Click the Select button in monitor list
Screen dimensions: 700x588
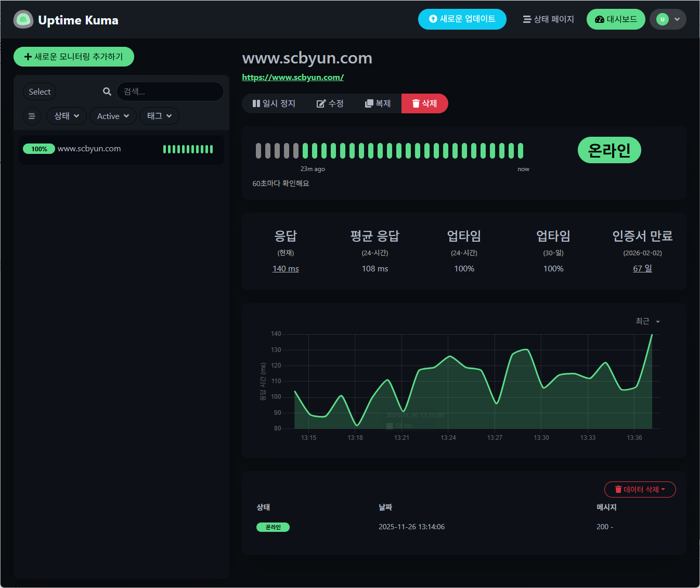pos(40,92)
